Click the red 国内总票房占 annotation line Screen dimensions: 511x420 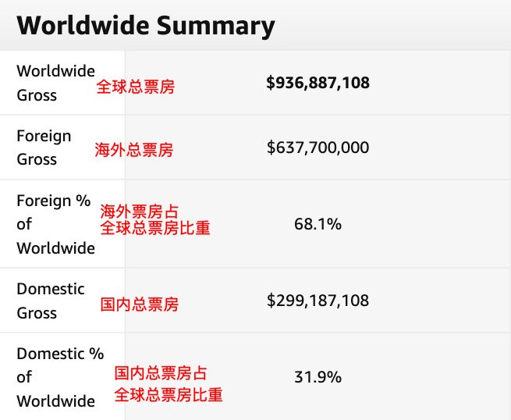(161, 374)
